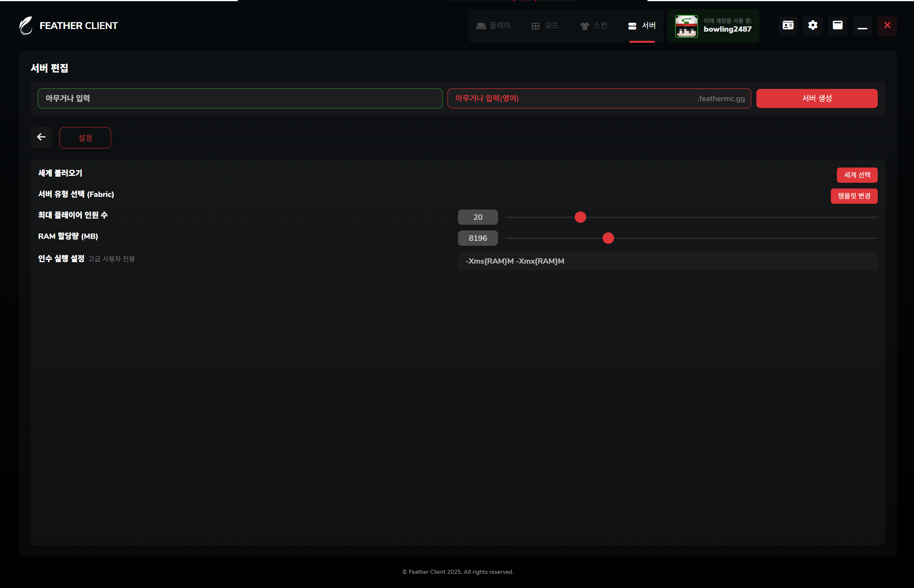Click the 세계 선택 button

(x=857, y=175)
